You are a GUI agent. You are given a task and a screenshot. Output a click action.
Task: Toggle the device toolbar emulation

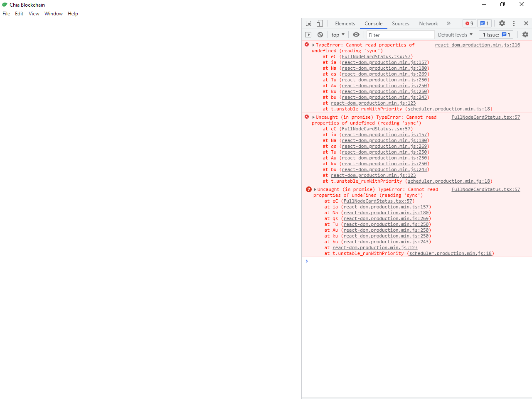pyautogui.click(x=319, y=24)
